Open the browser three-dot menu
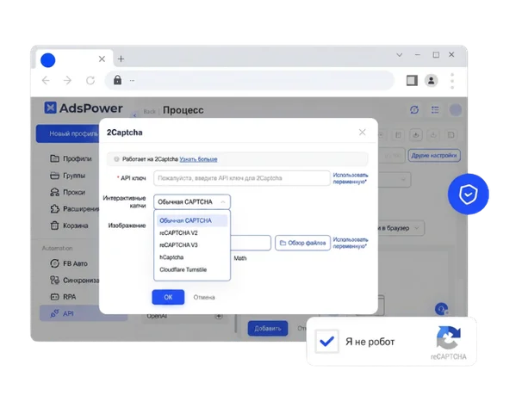Screen dimensions: 522x420 (x=452, y=81)
